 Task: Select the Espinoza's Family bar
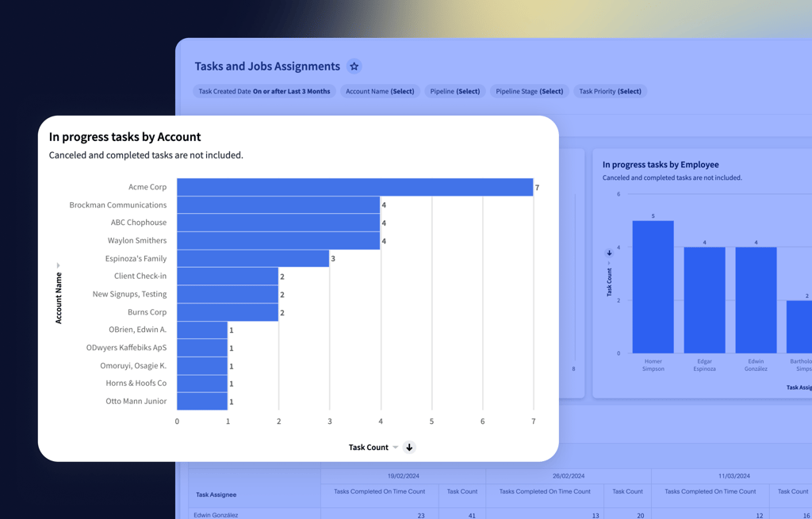tap(253, 258)
